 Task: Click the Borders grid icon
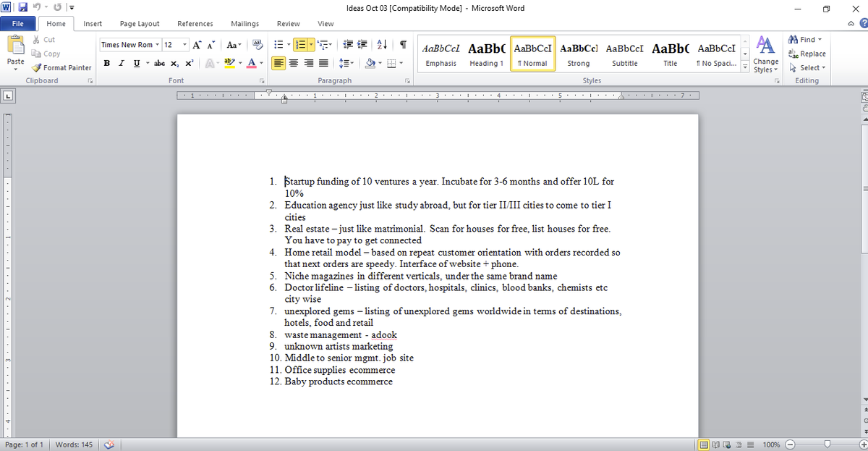click(390, 64)
